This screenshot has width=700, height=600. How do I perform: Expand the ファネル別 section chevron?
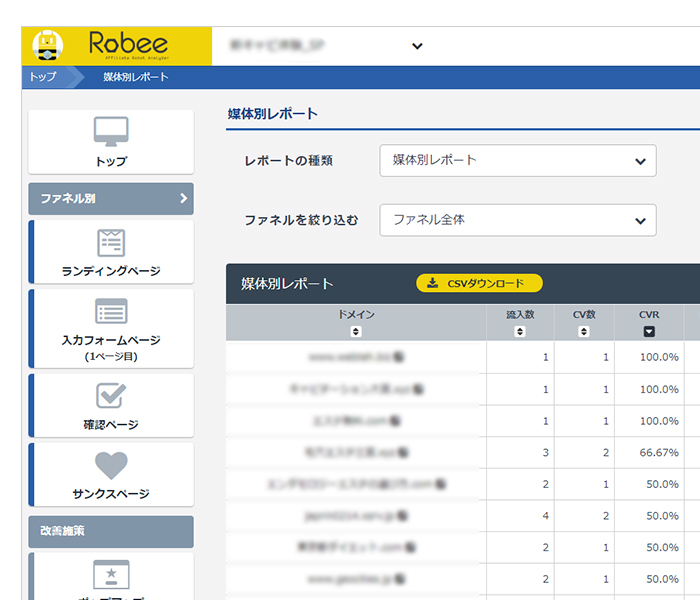coord(183,198)
